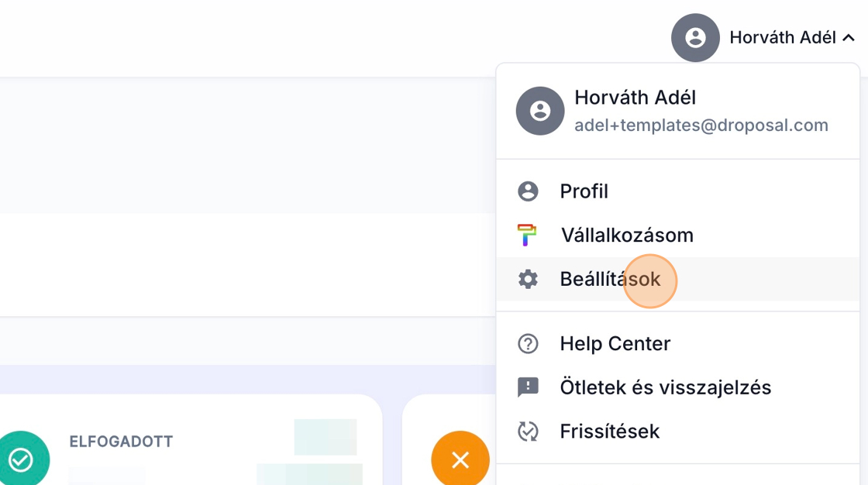Screen dimensions: 868x485
Task: Click the Beállítások gear icon
Action: click(528, 279)
